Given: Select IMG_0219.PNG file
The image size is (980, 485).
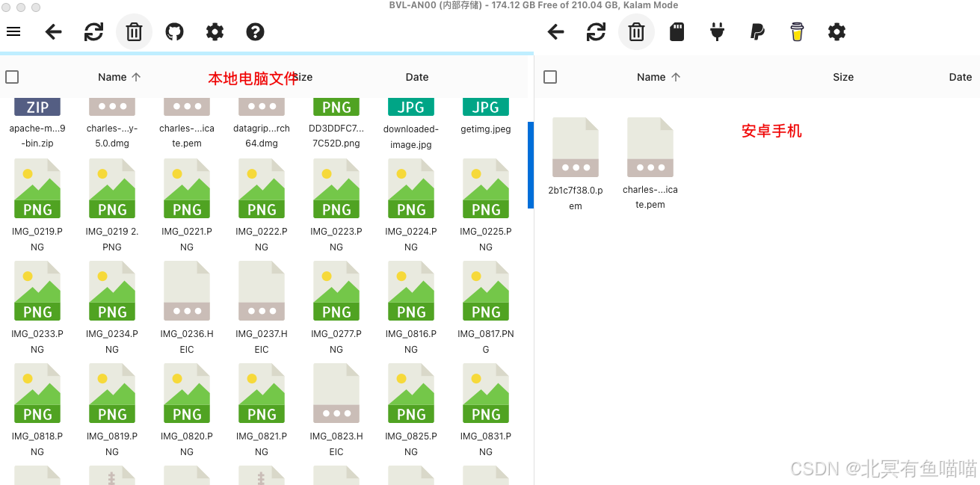Looking at the screenshot, I should [37, 189].
